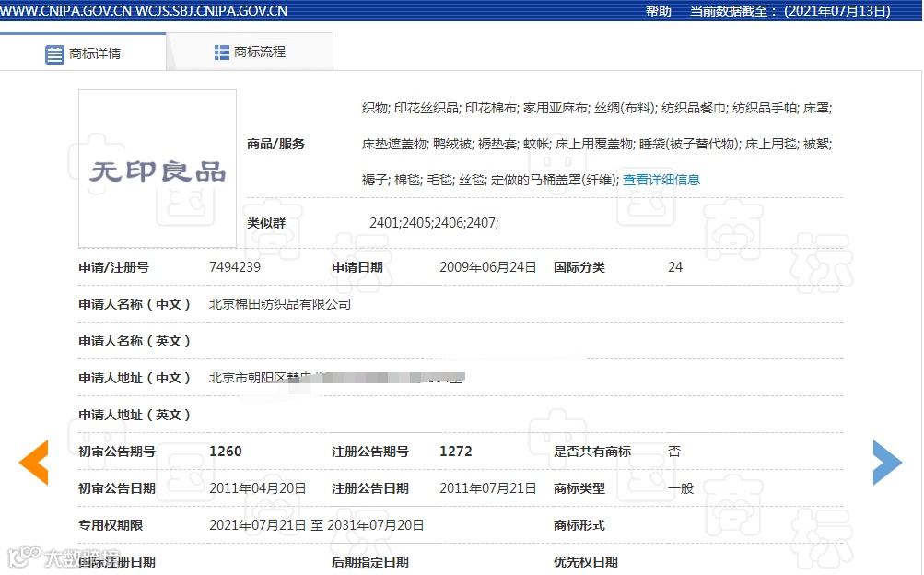924x575 pixels.
Task: Select application date 2009年06月24日
Action: [x=488, y=267]
